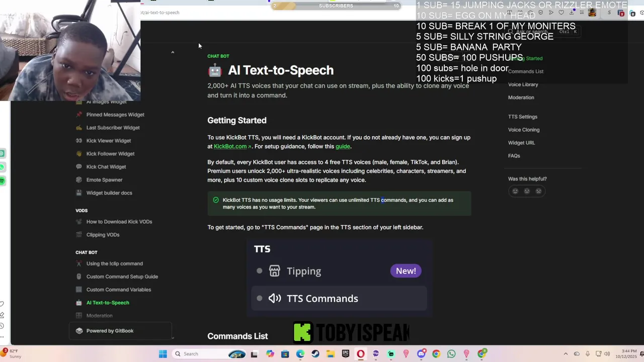Open Discord from the taskbar
The image size is (644, 362).
421,354
